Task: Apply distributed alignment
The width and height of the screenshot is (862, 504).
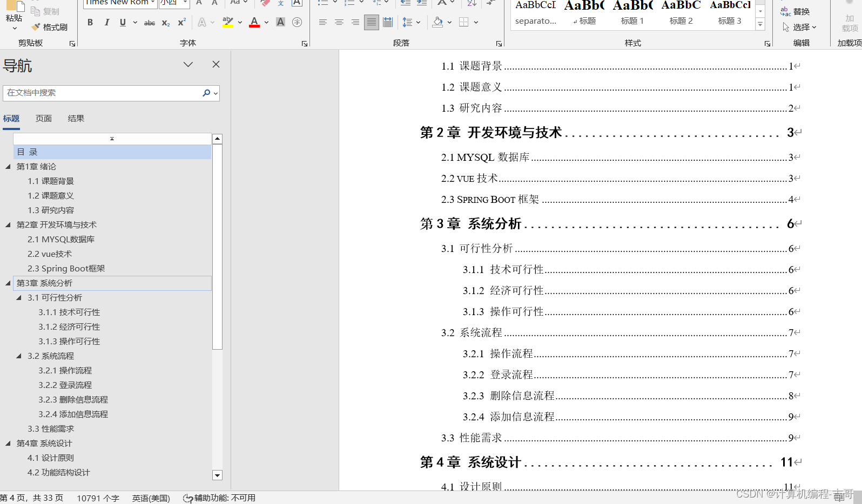Action: pyautogui.click(x=388, y=22)
